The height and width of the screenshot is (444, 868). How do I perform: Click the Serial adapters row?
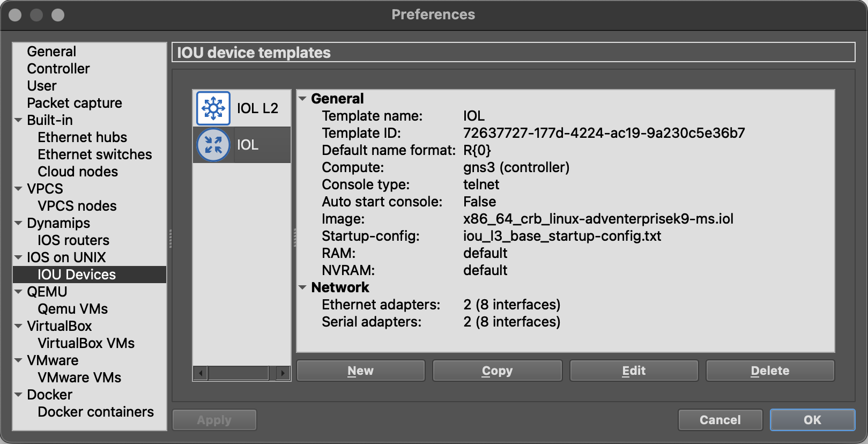coord(566,322)
